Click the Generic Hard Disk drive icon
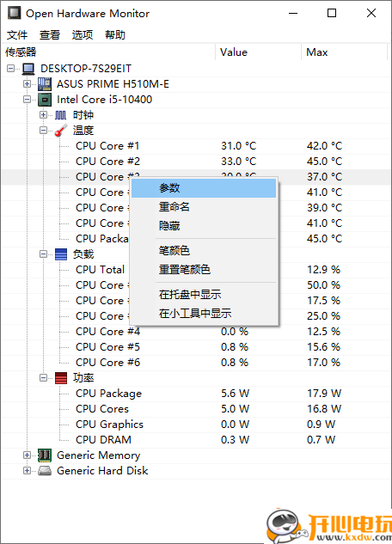 click(45, 471)
